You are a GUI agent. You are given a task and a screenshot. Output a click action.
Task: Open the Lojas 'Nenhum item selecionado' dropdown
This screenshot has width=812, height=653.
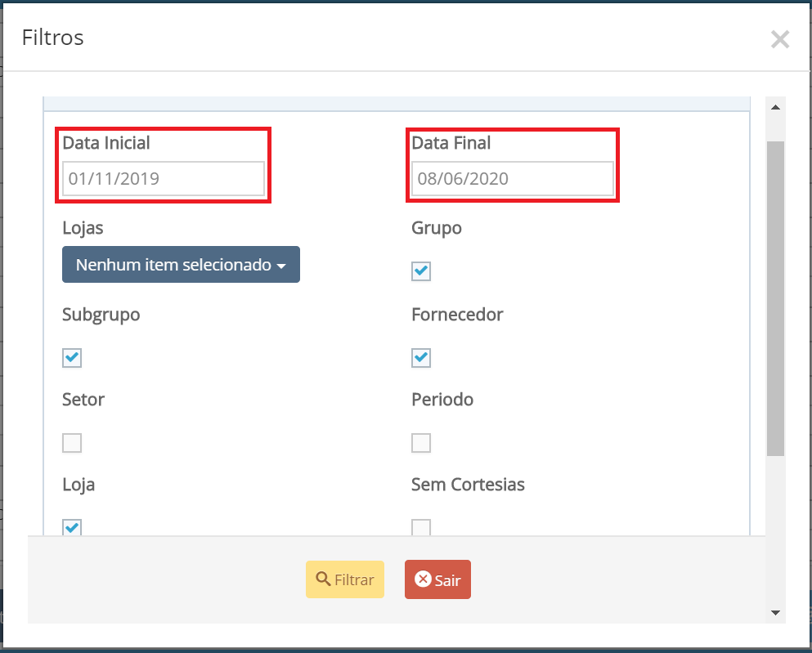[x=181, y=265]
